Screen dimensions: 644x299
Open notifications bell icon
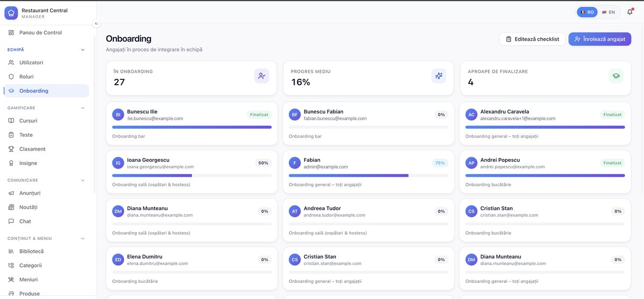[x=630, y=12]
